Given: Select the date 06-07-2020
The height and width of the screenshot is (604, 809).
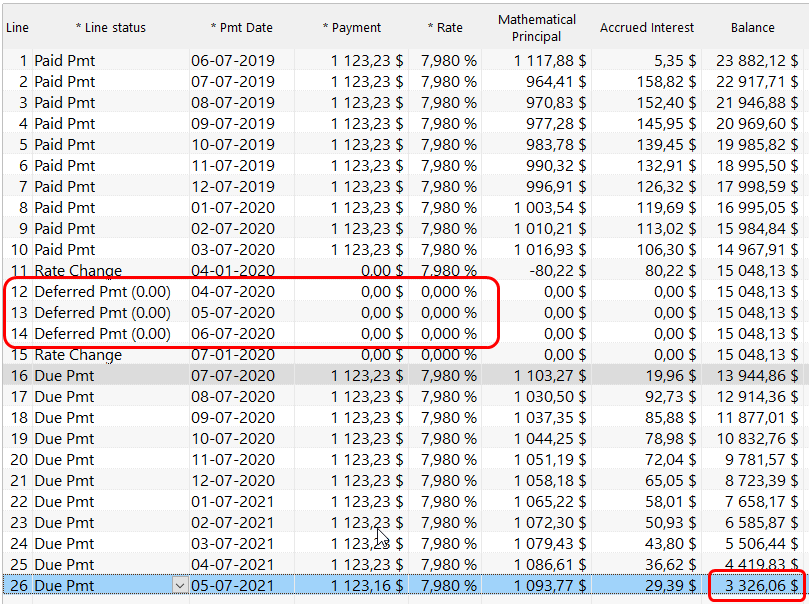Looking at the screenshot, I should point(233,334).
